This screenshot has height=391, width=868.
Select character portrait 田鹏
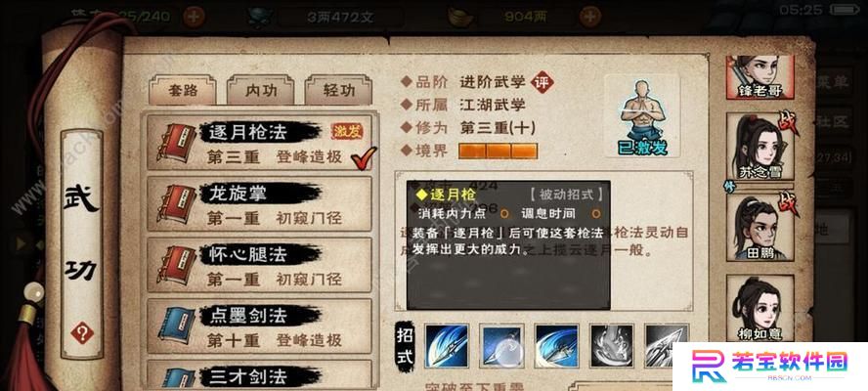click(759, 228)
